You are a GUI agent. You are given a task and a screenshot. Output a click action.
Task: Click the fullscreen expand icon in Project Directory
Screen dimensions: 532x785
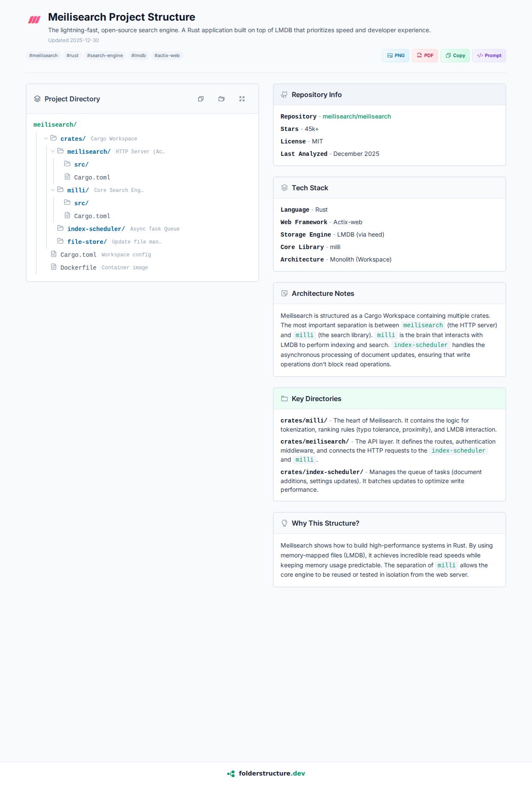242,99
